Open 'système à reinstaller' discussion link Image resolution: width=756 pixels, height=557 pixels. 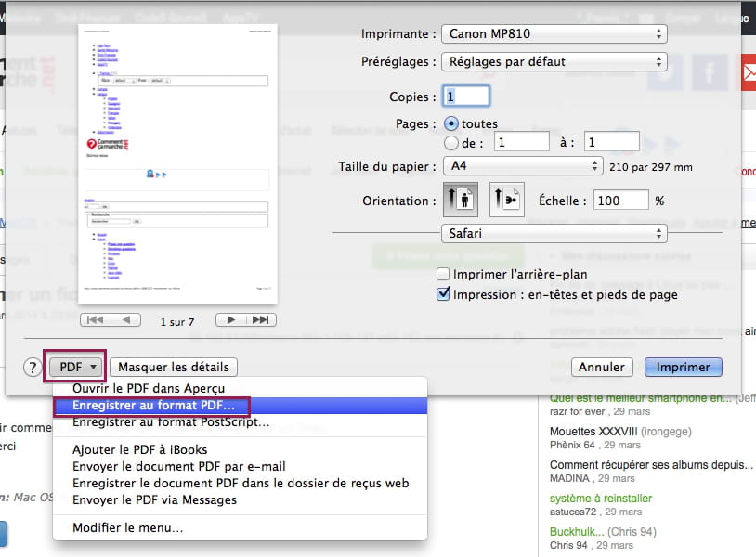pos(601,499)
